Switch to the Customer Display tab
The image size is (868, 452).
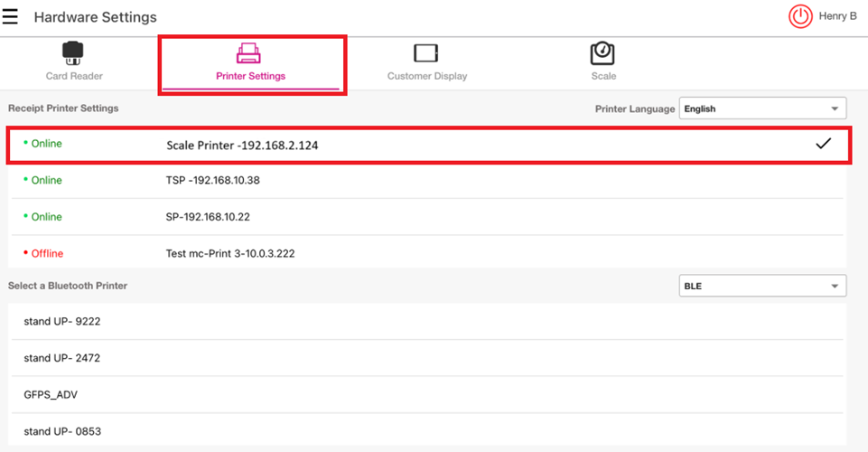tap(427, 76)
